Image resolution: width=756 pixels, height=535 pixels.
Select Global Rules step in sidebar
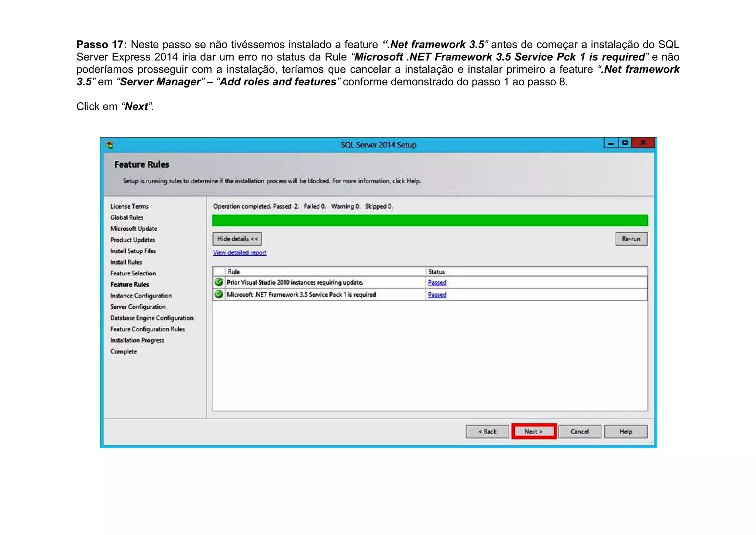coord(127,218)
